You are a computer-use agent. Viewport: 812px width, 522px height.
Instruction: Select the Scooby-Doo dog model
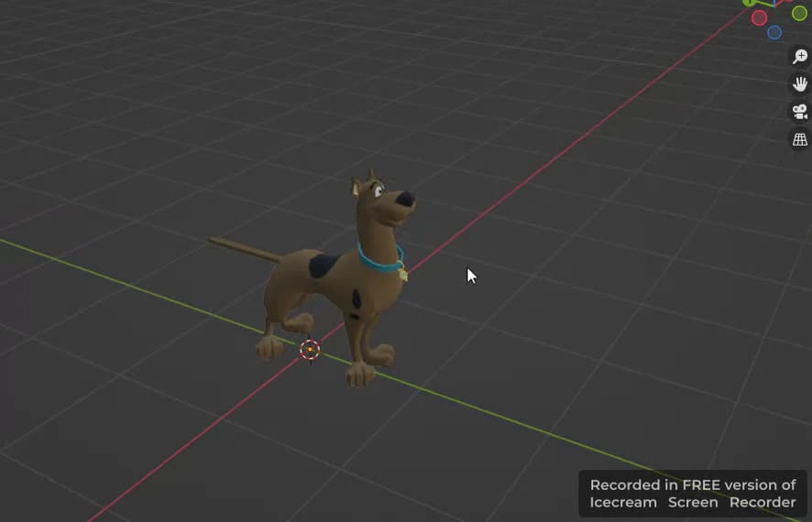pos(332,279)
